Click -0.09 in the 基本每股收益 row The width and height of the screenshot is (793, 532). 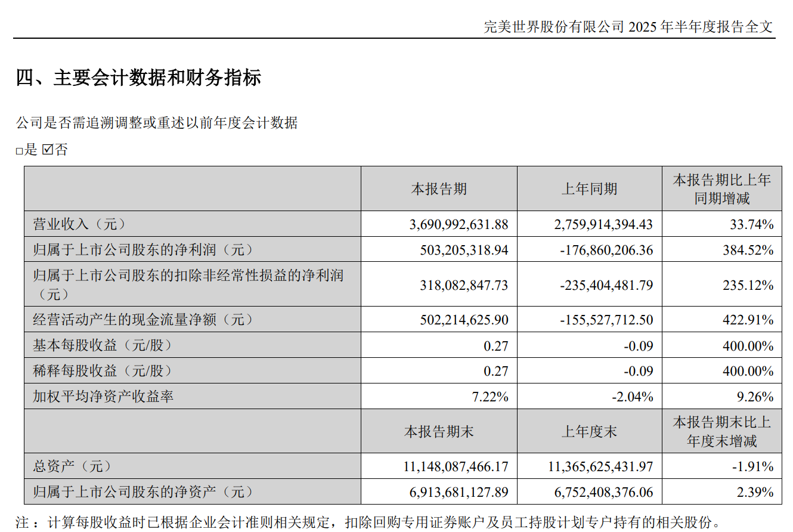[639, 345]
